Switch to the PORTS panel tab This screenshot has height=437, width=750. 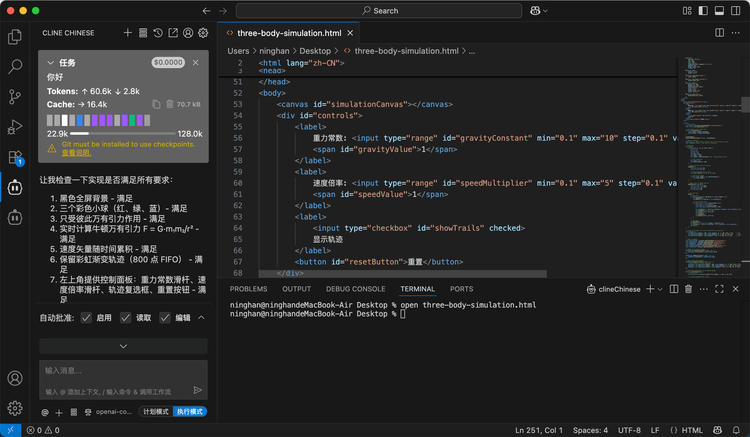[461, 289]
